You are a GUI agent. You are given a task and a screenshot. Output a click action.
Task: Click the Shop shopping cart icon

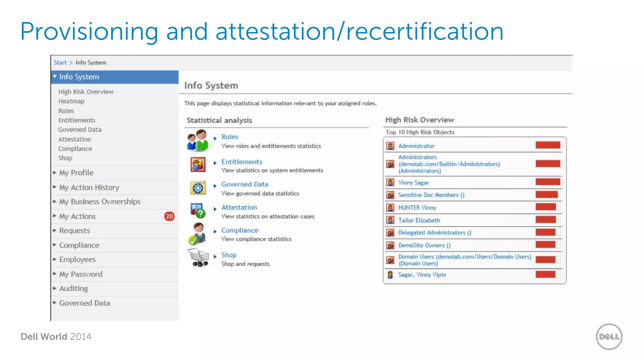[x=198, y=258]
